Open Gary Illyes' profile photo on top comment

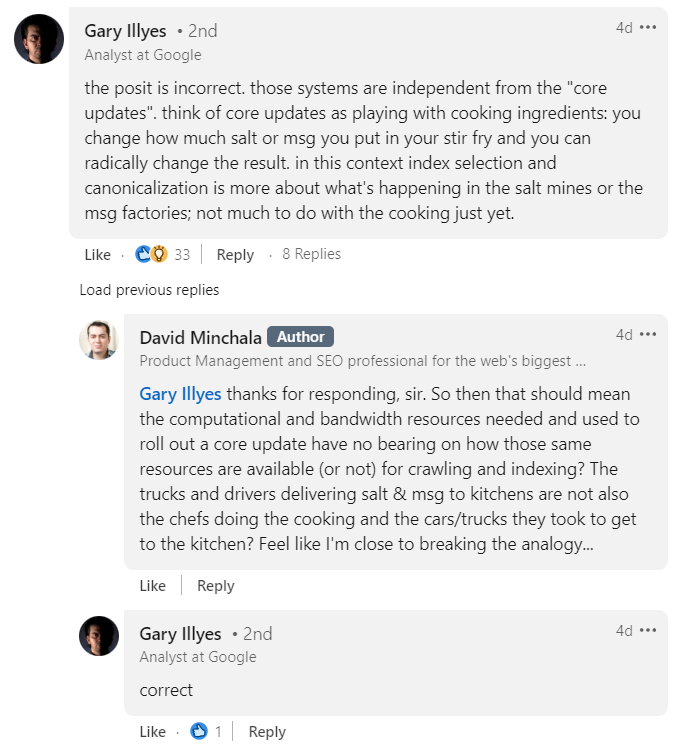point(39,39)
